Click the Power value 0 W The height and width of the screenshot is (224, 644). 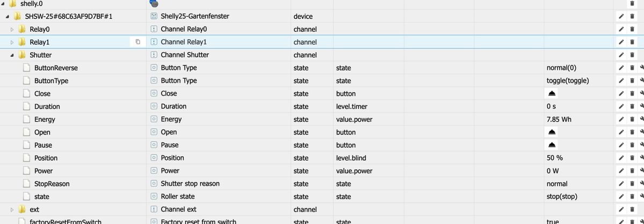[553, 170]
